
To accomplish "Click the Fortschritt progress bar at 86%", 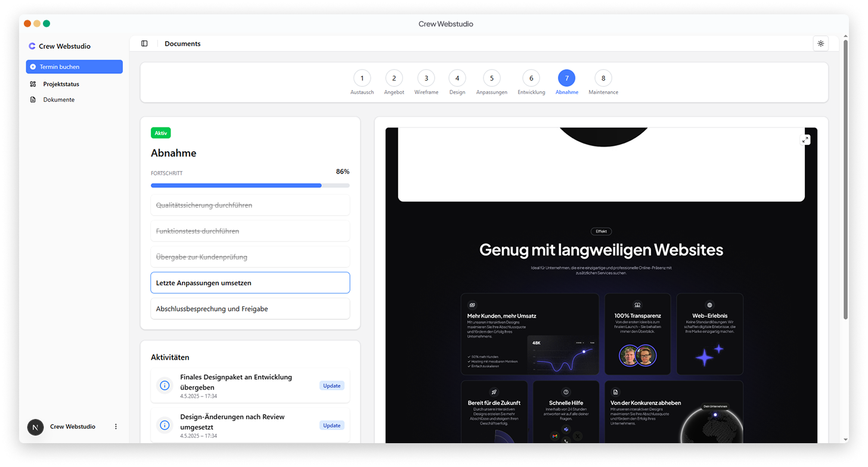I will (250, 185).
